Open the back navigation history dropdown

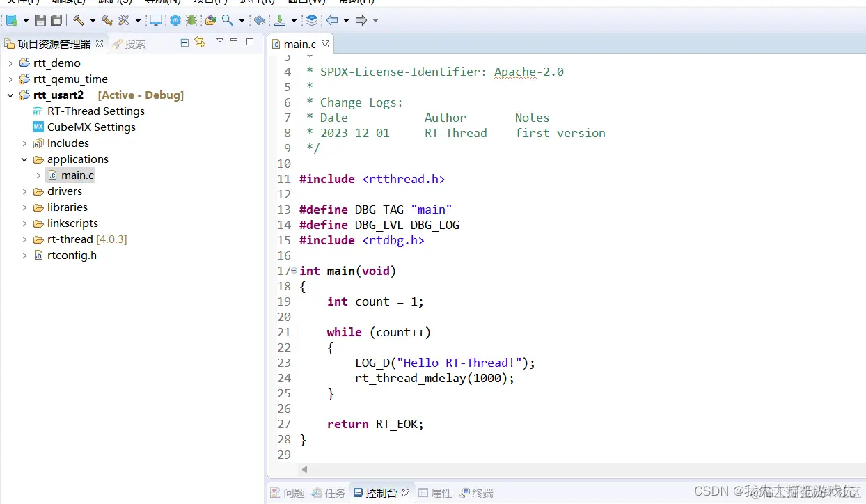pos(346,21)
